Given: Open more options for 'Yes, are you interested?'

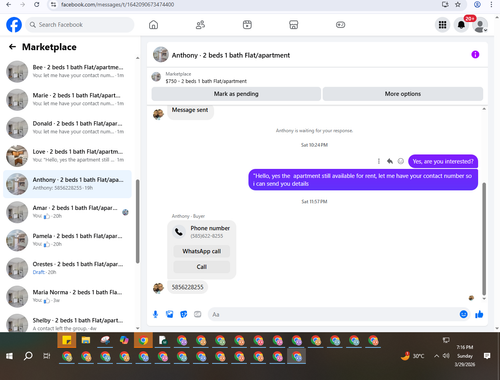Looking at the screenshot, I should coord(379,161).
